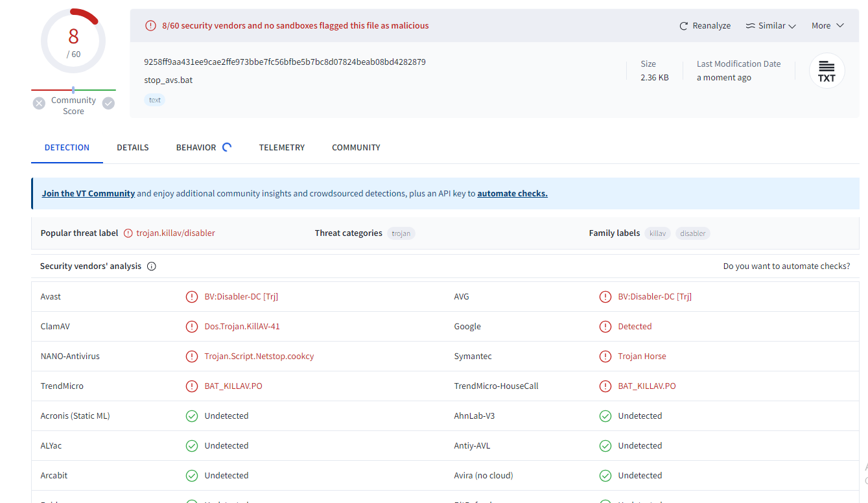
Task: Click the BEHAVIOR loading spinner icon
Action: point(227,147)
